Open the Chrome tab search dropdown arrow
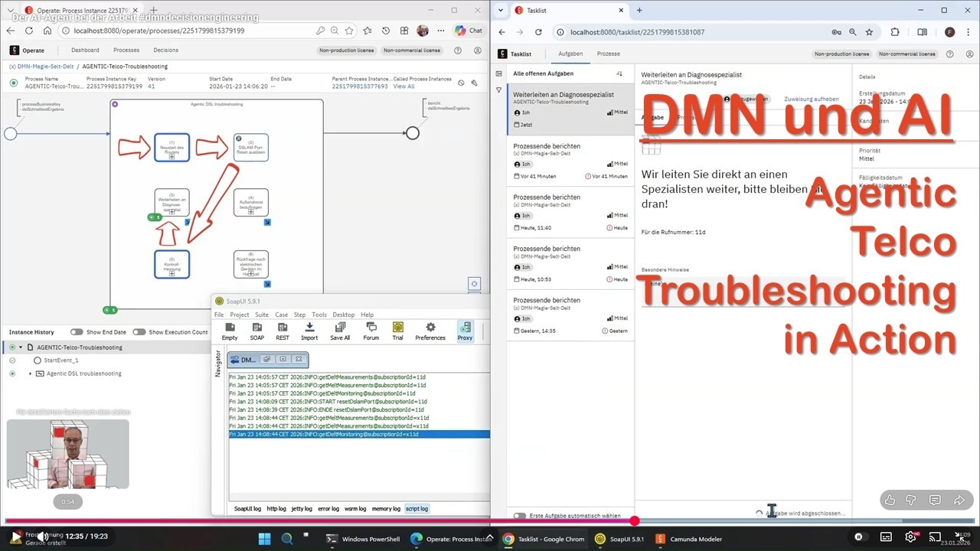The width and height of the screenshot is (980, 551). [501, 10]
